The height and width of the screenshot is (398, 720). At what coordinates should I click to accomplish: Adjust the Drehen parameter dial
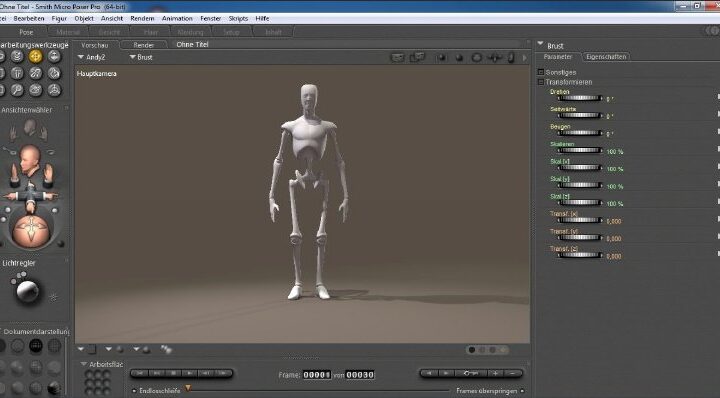pyautogui.click(x=579, y=98)
